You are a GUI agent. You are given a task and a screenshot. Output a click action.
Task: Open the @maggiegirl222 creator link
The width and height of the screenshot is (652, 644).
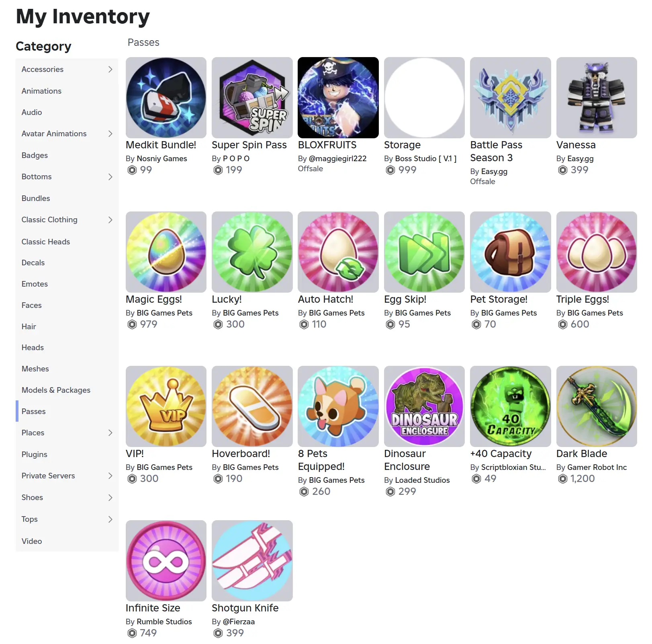tap(337, 159)
